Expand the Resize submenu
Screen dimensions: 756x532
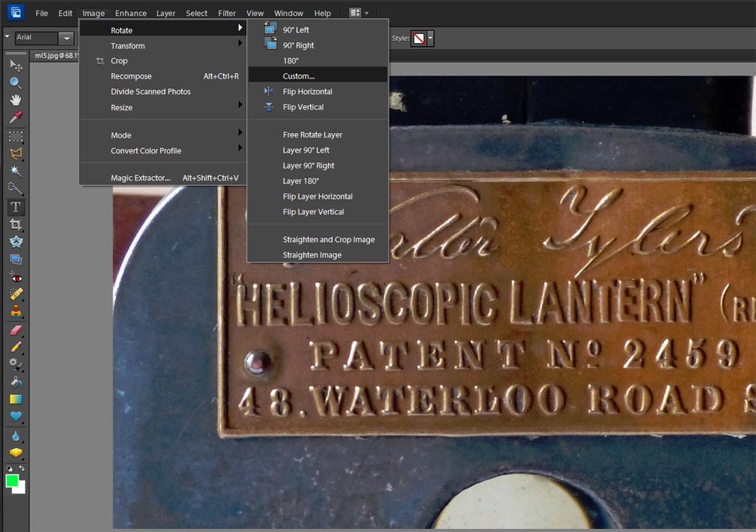coord(163,107)
